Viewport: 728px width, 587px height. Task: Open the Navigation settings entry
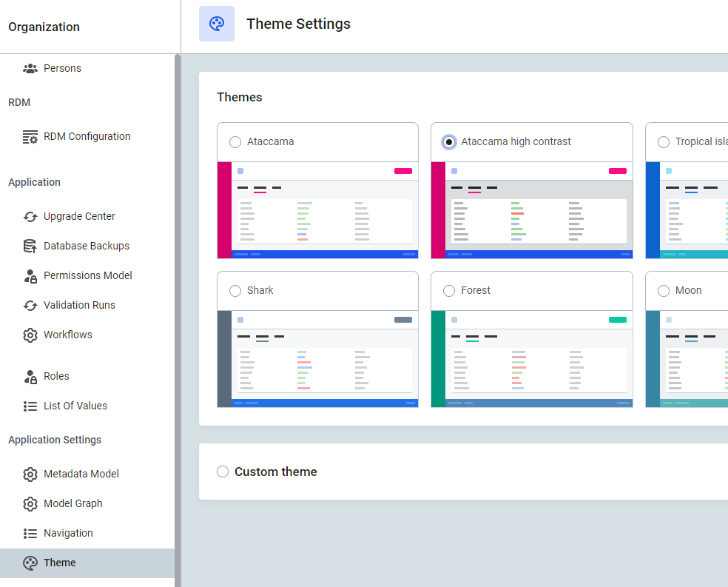point(30,533)
